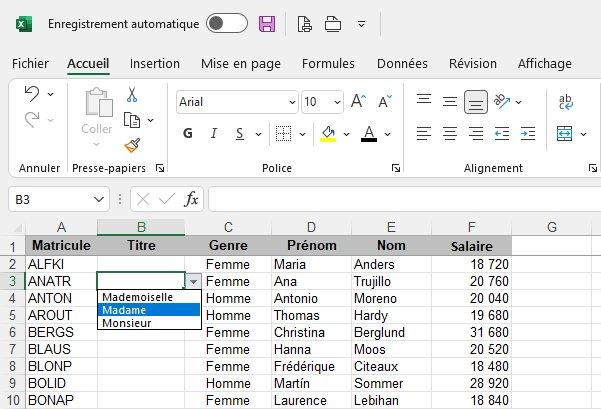601x409 pixels.
Task: Expand the Undo history dropdown arrow
Action: (x=51, y=94)
